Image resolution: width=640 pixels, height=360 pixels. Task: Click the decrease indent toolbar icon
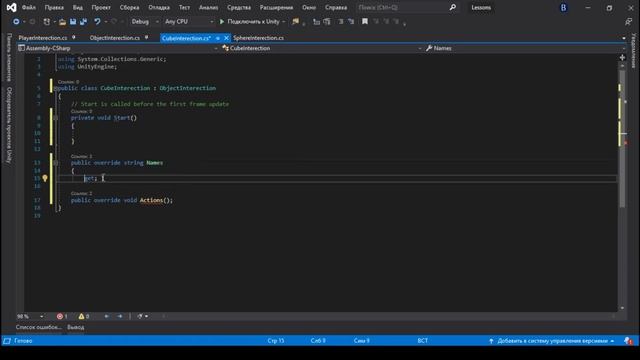click(340, 22)
